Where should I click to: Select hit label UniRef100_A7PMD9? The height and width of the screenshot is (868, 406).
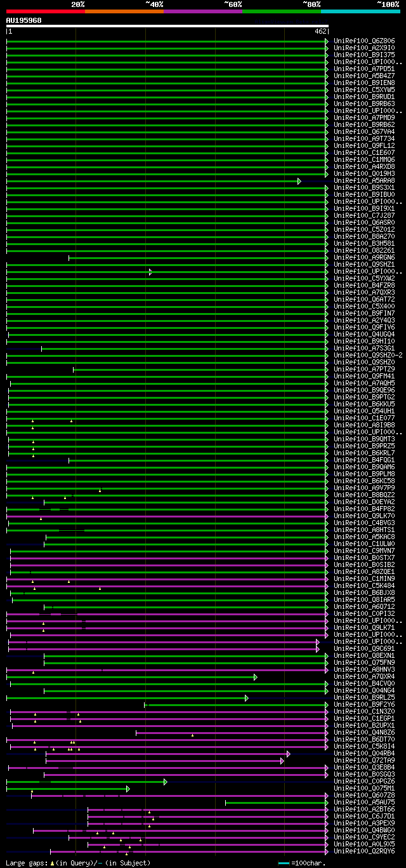pyautogui.click(x=364, y=117)
